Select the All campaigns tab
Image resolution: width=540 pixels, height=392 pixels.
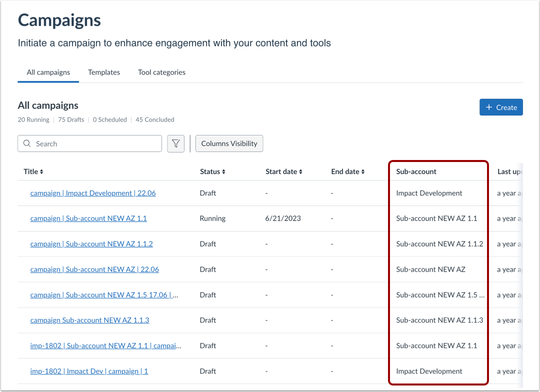click(48, 72)
